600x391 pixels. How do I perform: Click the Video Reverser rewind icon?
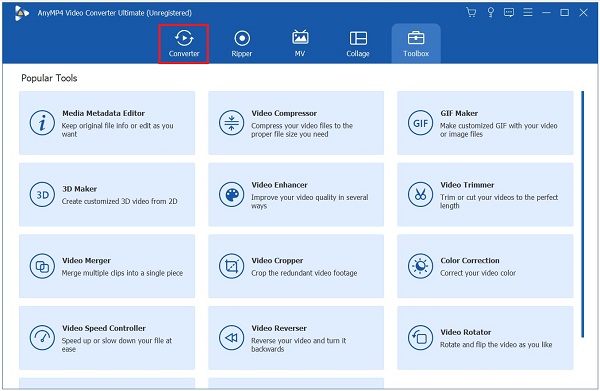tap(231, 337)
